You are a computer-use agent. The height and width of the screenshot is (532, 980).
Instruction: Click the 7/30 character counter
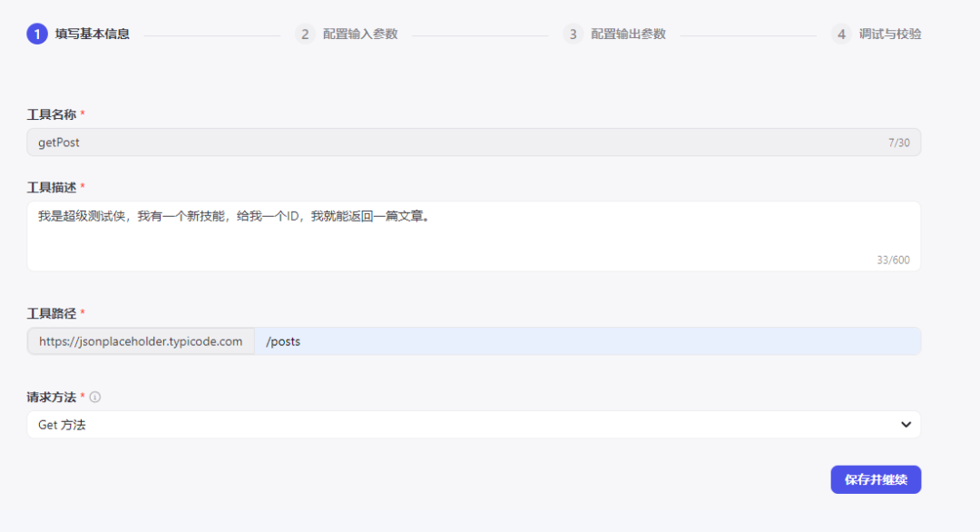pyautogui.click(x=898, y=143)
